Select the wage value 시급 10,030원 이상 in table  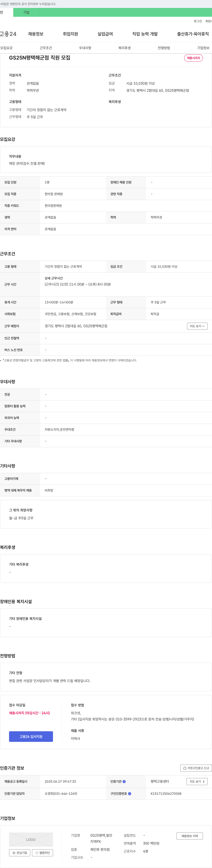(164, 267)
